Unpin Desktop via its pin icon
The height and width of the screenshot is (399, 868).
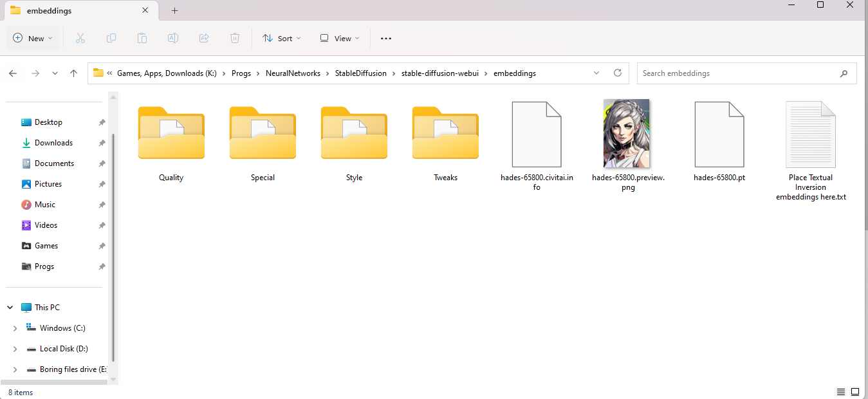(102, 122)
